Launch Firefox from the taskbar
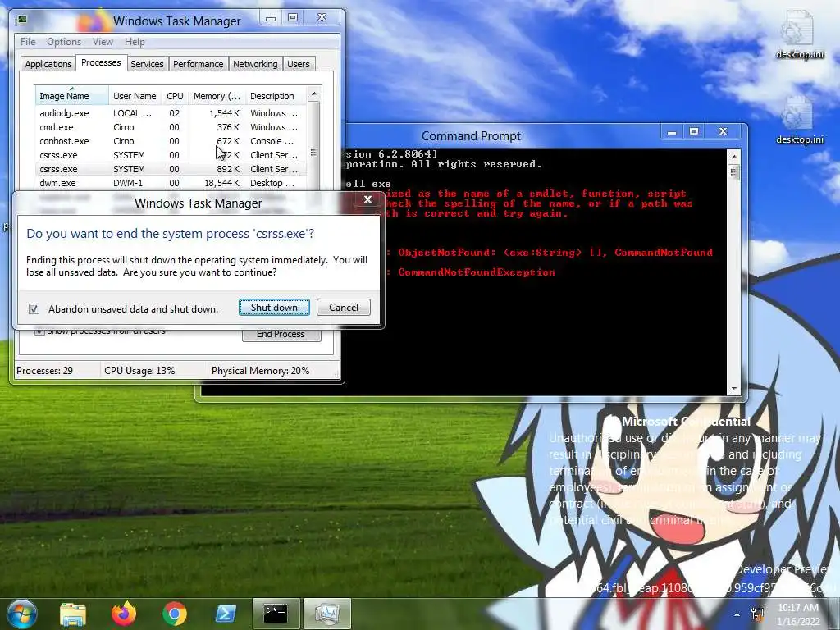Viewport: 840px width, 630px height. coord(124,614)
